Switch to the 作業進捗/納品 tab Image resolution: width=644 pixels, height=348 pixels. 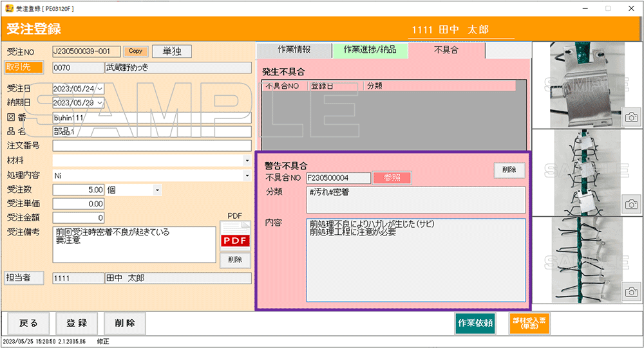370,50
